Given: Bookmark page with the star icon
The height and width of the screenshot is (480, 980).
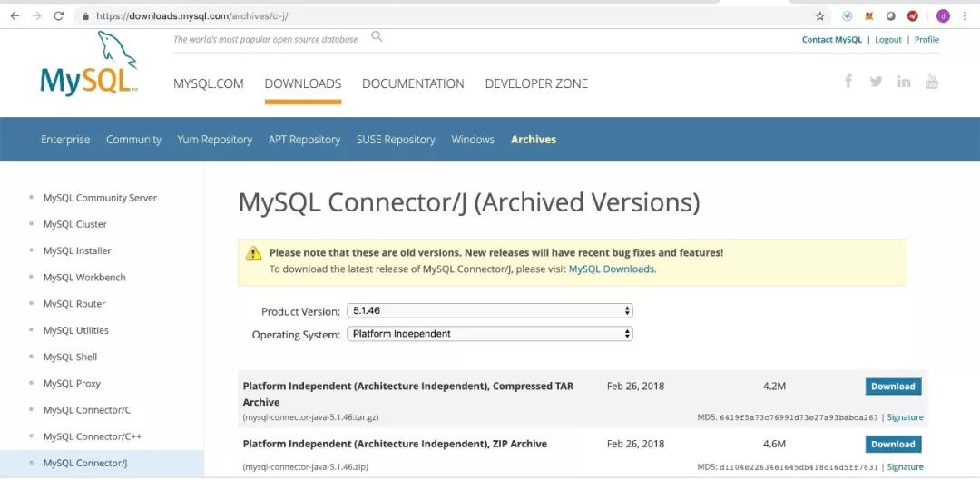Looking at the screenshot, I should 819,16.
